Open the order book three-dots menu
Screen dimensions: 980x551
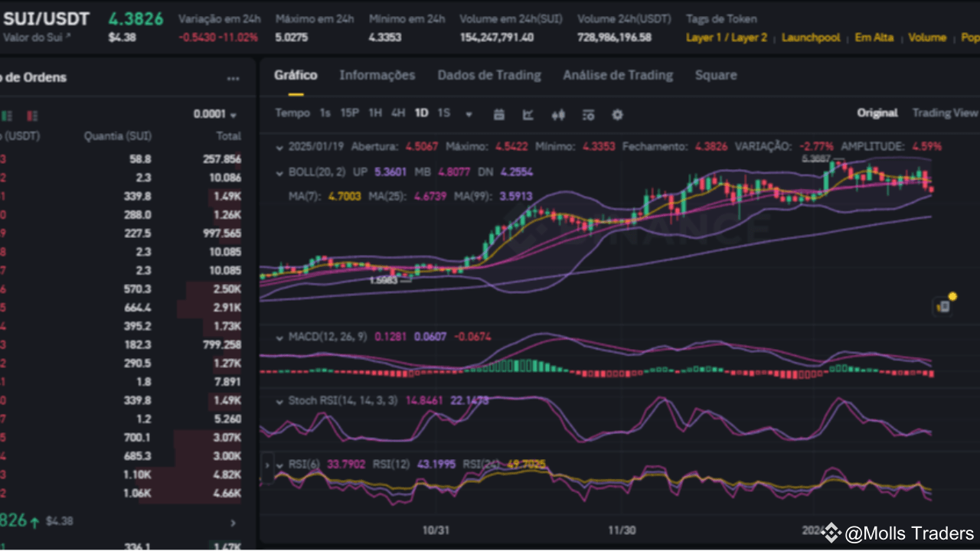coord(234,78)
